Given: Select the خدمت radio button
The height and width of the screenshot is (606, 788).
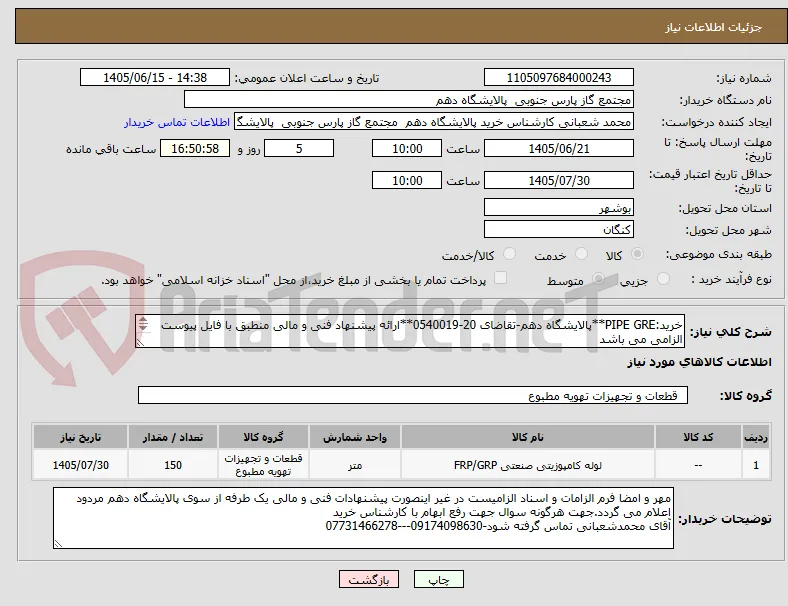Looking at the screenshot, I should point(581,254).
